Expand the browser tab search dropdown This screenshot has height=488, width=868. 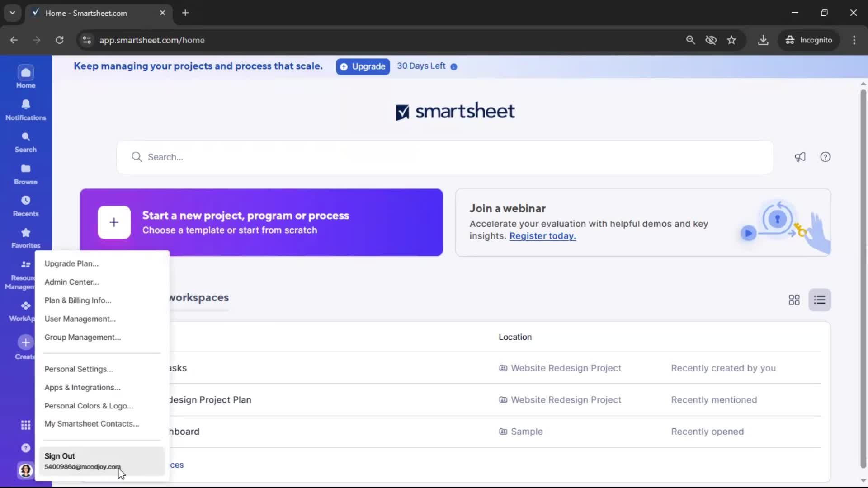pyautogui.click(x=12, y=13)
